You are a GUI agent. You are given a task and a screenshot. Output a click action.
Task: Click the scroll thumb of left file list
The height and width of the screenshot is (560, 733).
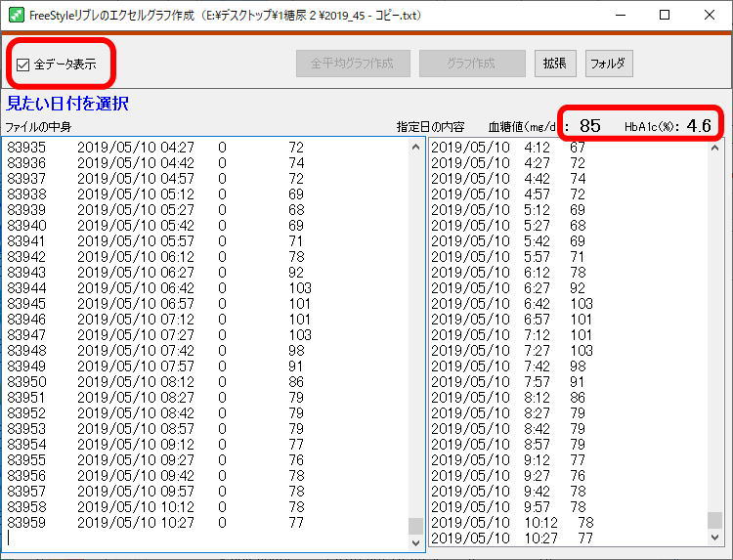pyautogui.click(x=415, y=526)
